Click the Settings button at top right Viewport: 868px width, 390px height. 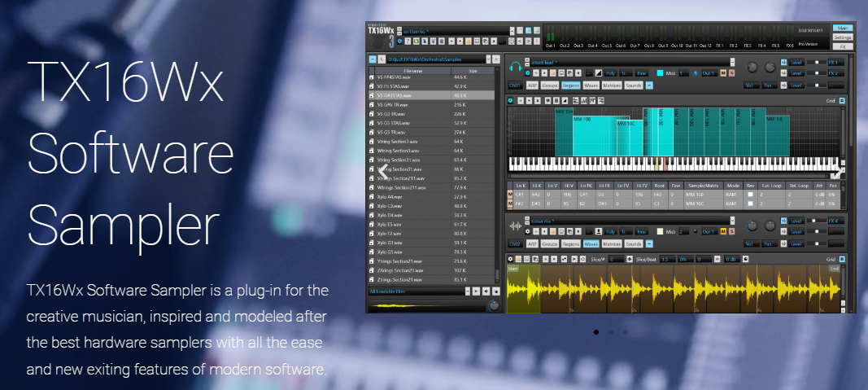843,37
